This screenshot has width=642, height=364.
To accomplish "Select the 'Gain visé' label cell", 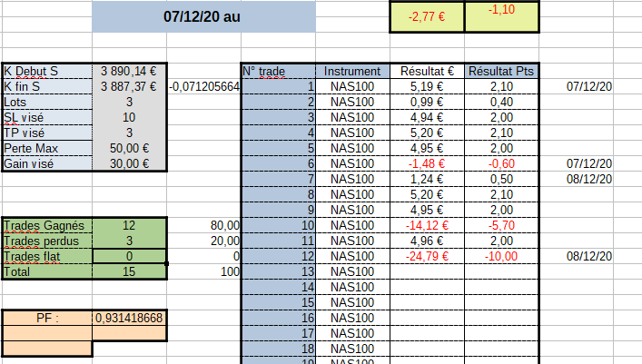I will 47,163.
